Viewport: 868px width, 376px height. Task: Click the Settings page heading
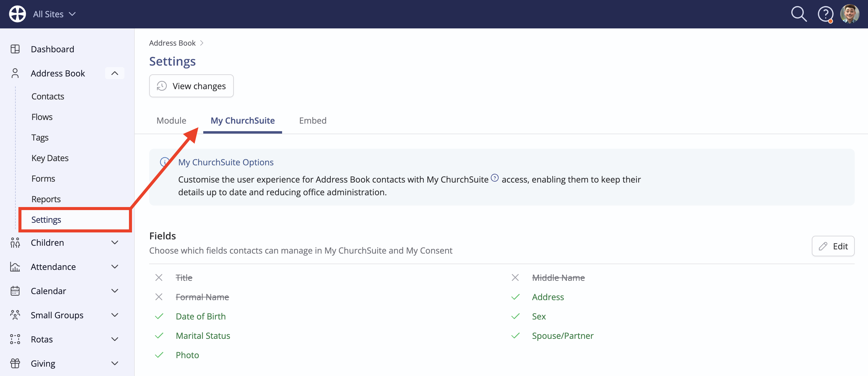pos(172,61)
